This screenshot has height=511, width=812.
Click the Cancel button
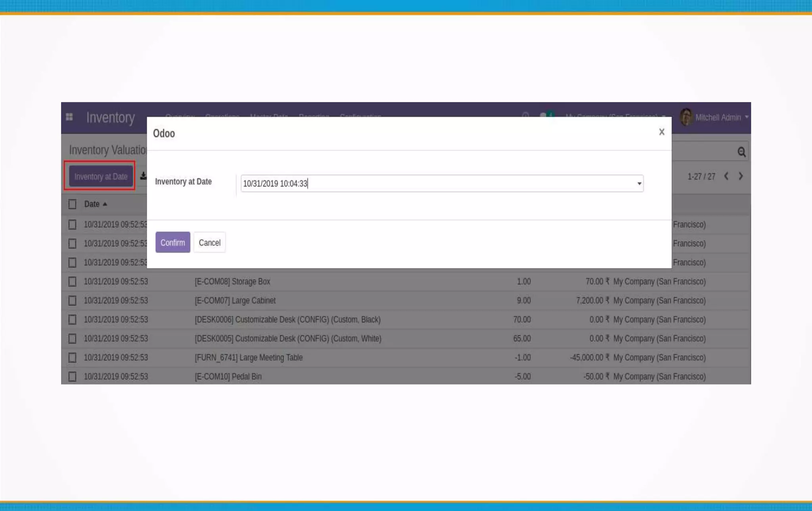click(x=209, y=242)
